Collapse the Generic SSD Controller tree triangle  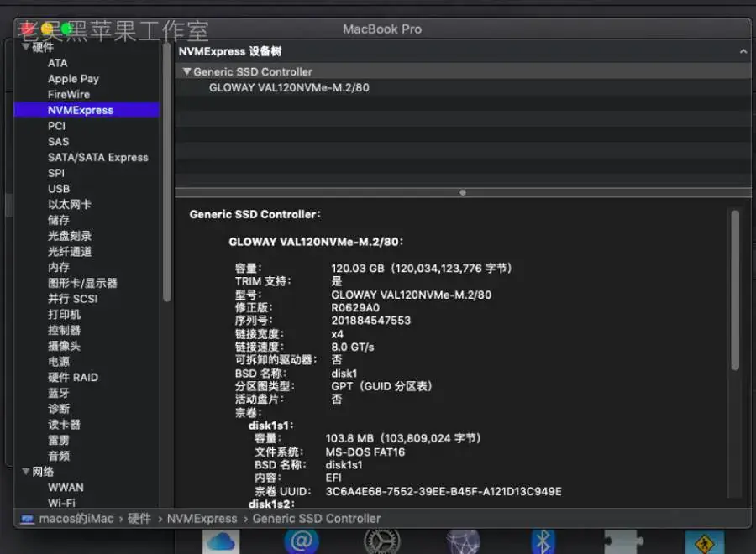pos(187,71)
